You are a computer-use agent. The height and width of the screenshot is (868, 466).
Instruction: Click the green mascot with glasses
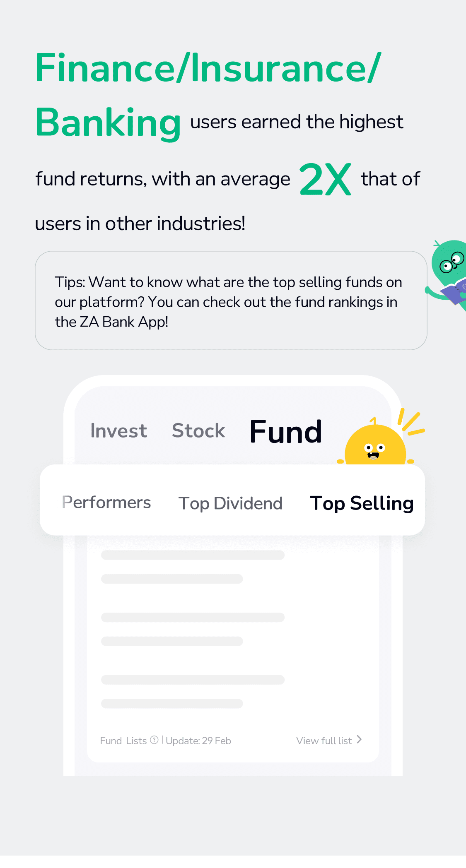(447, 274)
